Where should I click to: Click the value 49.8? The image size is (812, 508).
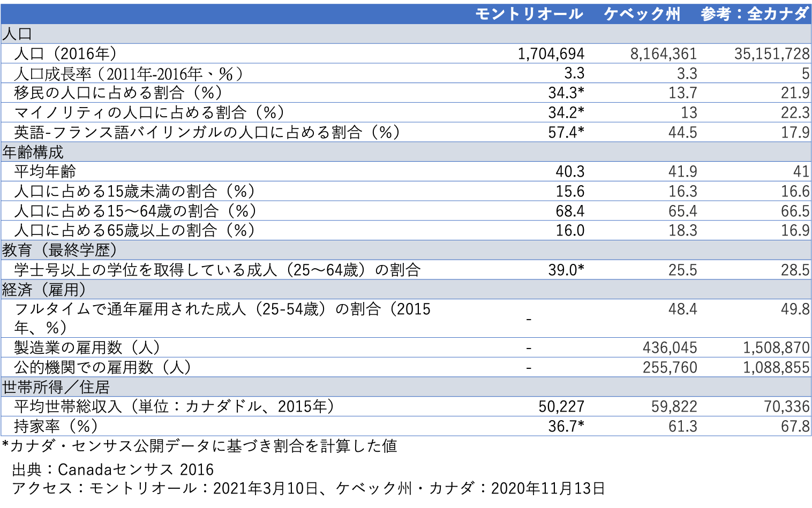click(x=795, y=309)
